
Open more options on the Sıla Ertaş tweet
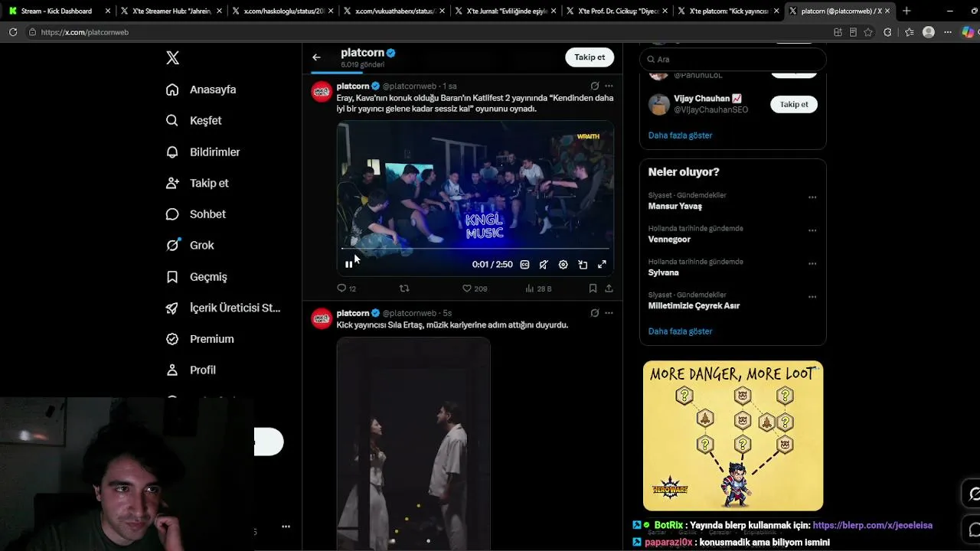point(609,313)
